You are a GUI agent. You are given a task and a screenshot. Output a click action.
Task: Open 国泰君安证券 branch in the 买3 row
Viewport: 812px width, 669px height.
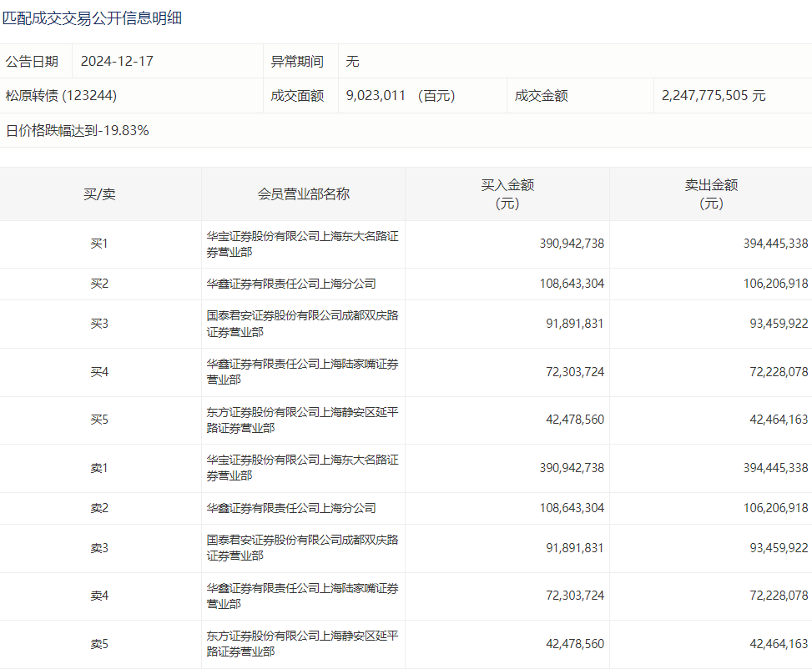(302, 324)
